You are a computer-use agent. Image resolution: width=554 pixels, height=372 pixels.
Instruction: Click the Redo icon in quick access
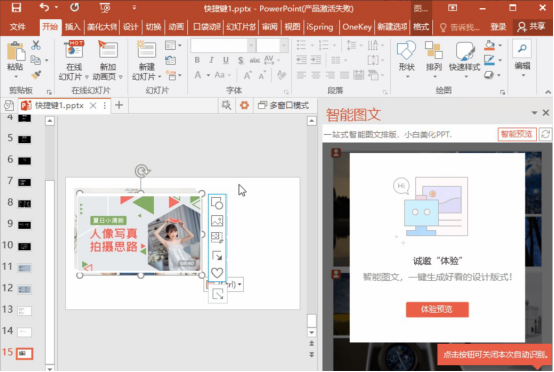pos(75,7)
